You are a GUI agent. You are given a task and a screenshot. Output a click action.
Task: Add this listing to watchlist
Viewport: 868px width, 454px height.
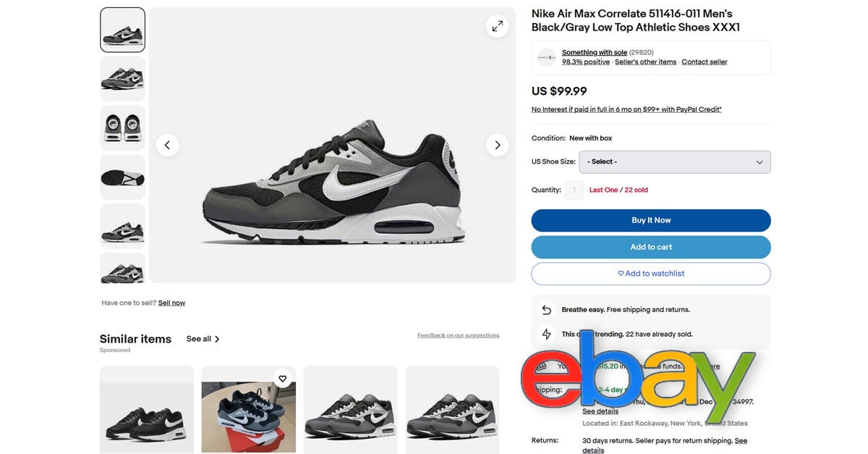[x=650, y=274]
